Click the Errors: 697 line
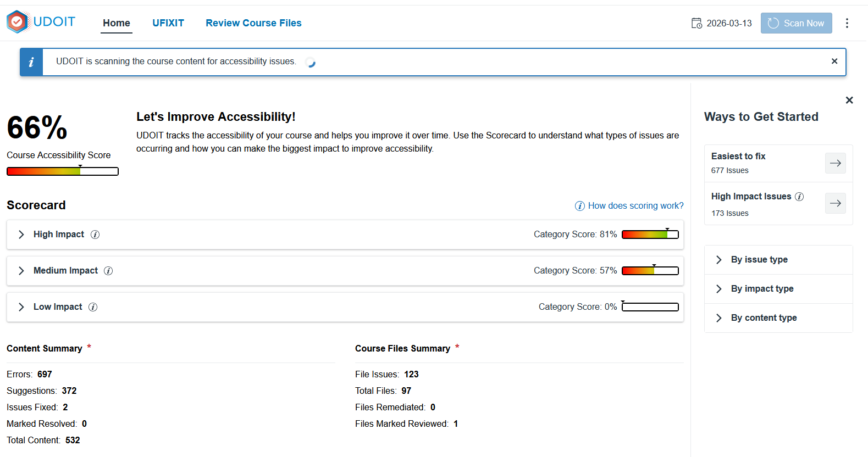Image resolution: width=868 pixels, height=457 pixels. 29,374
